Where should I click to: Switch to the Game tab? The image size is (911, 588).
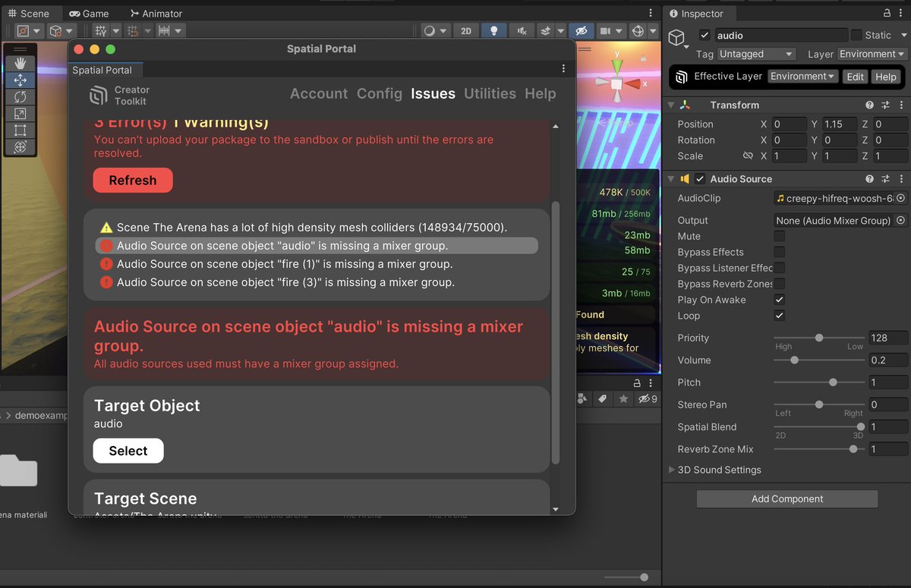click(x=89, y=14)
